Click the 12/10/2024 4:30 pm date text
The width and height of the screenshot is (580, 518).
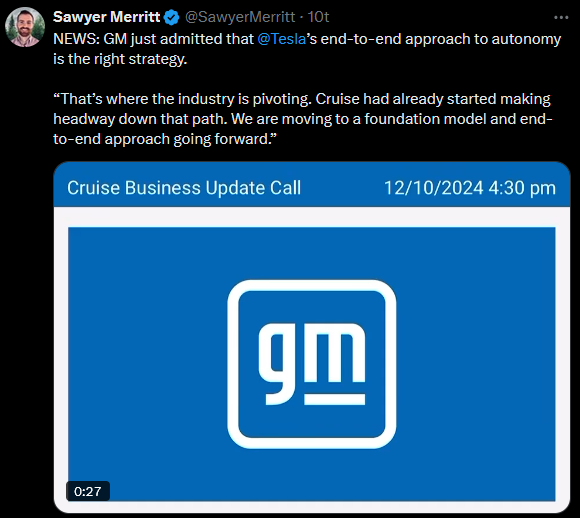pyautogui.click(x=470, y=188)
